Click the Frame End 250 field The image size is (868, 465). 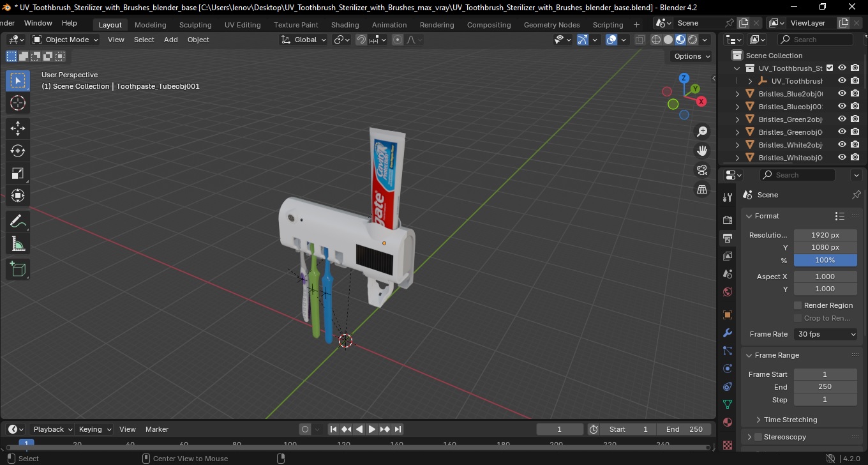click(x=825, y=386)
